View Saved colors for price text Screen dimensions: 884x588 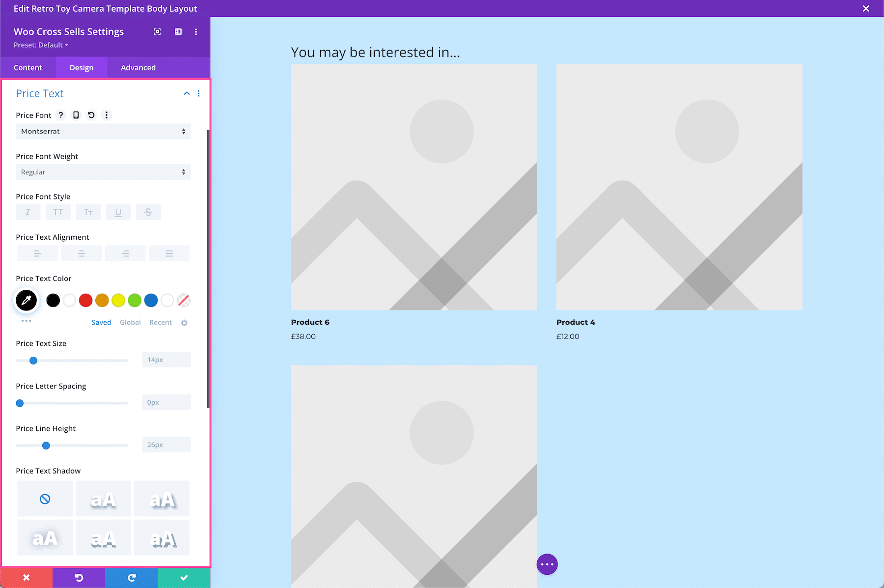click(x=101, y=322)
